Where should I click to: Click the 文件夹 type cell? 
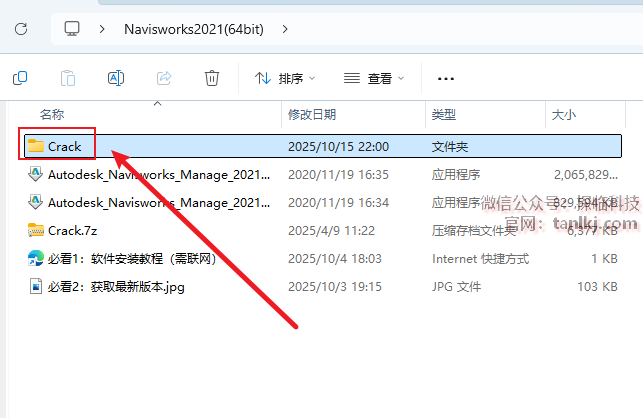(449, 146)
